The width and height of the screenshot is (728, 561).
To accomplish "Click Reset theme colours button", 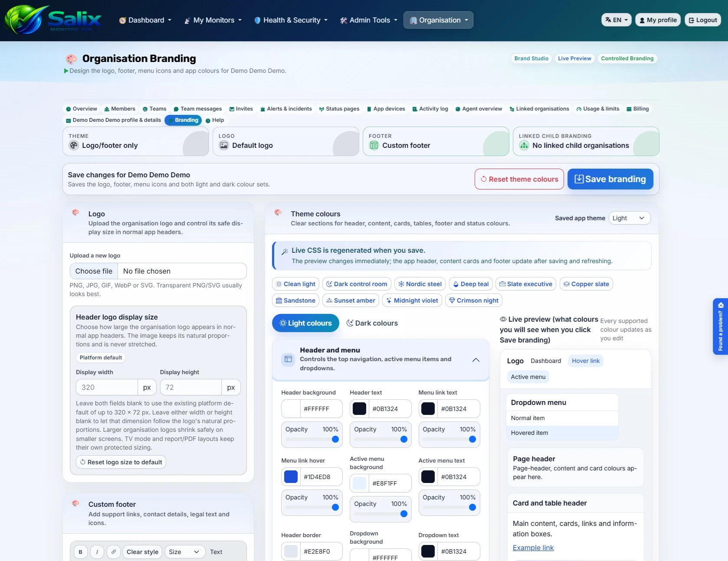I will click(x=519, y=179).
